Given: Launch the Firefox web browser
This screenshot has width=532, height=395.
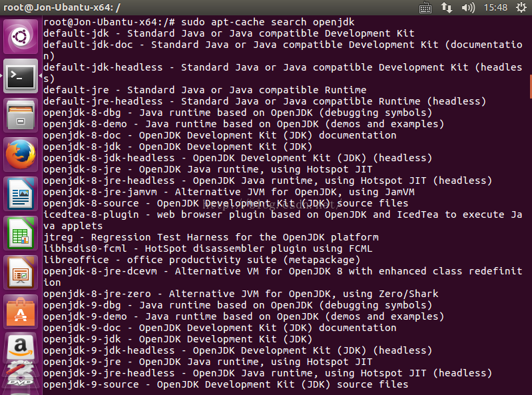Looking at the screenshot, I should click(x=21, y=155).
